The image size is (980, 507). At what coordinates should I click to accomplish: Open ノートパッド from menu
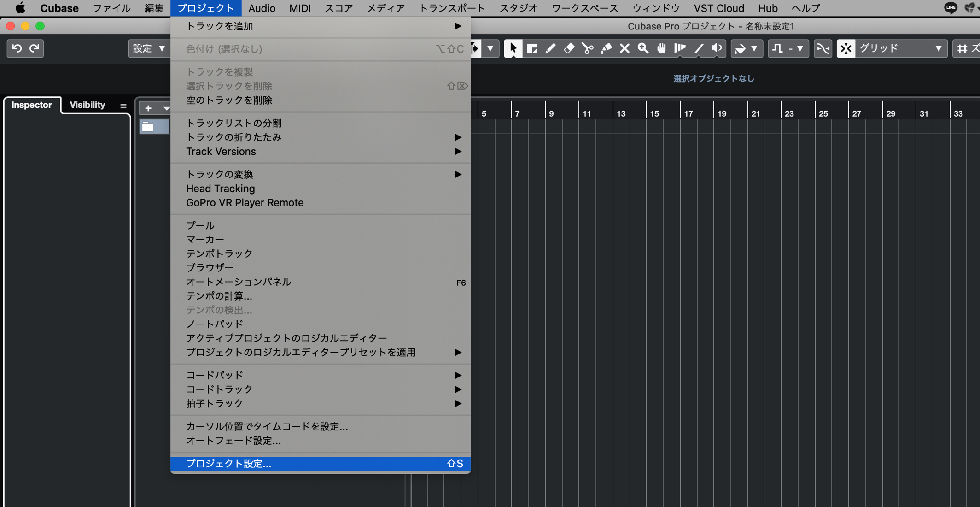click(320, 324)
